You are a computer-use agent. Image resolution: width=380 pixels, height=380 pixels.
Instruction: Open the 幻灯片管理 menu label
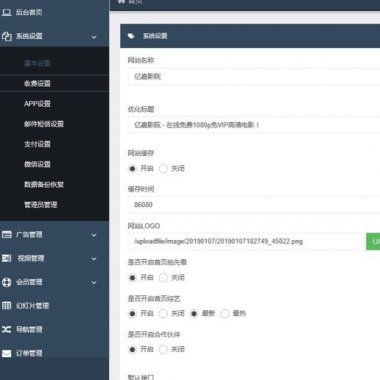click(x=33, y=306)
